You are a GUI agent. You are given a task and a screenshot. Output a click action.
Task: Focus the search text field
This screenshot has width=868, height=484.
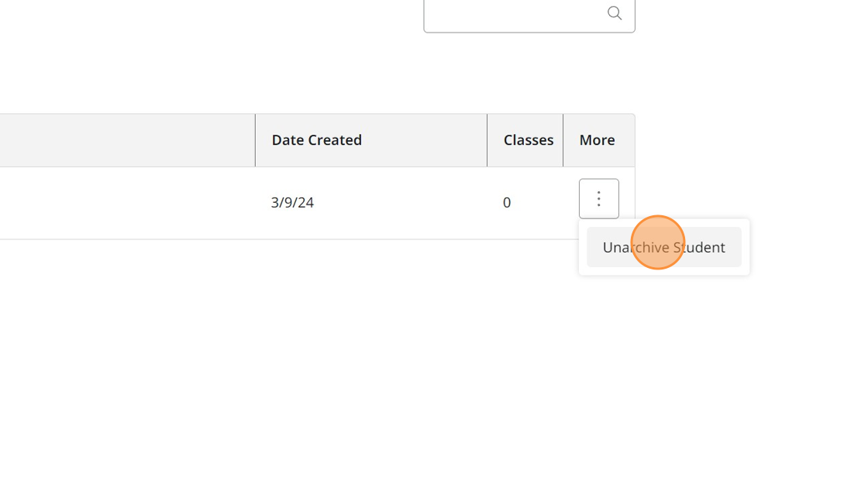coord(513,14)
